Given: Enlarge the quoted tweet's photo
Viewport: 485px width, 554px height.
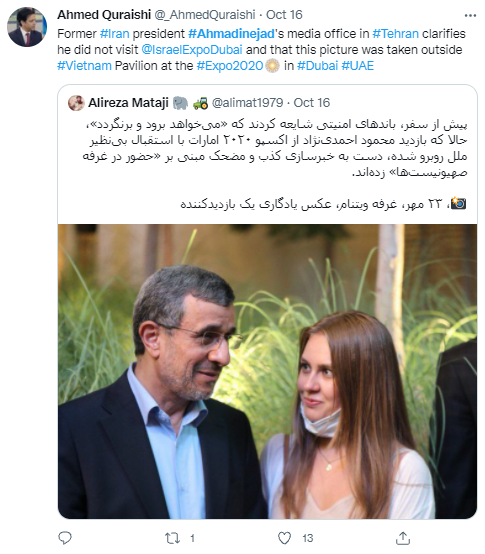Looking at the screenshot, I should coord(267,371).
